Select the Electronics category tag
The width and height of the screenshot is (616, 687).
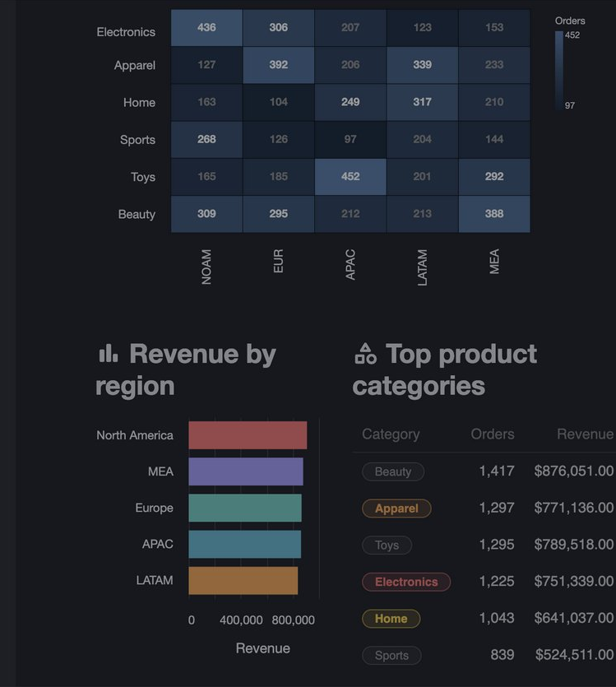point(405,582)
